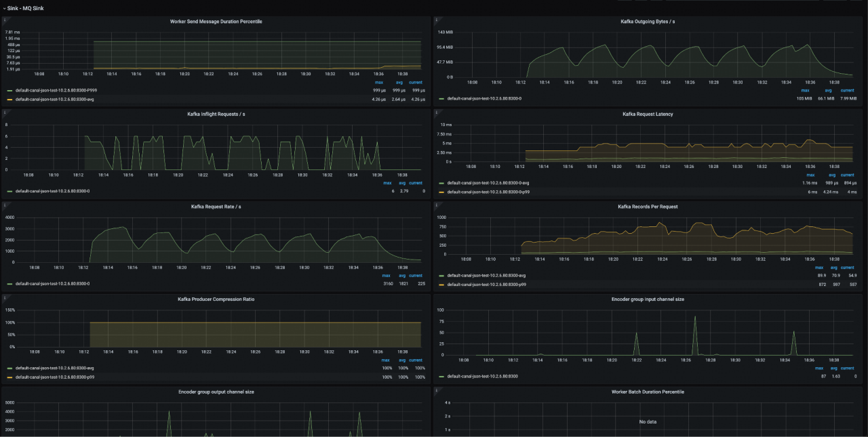The height and width of the screenshot is (437, 868).
Task: Click info icon on Kafka Request Rate panel
Action: point(4,205)
